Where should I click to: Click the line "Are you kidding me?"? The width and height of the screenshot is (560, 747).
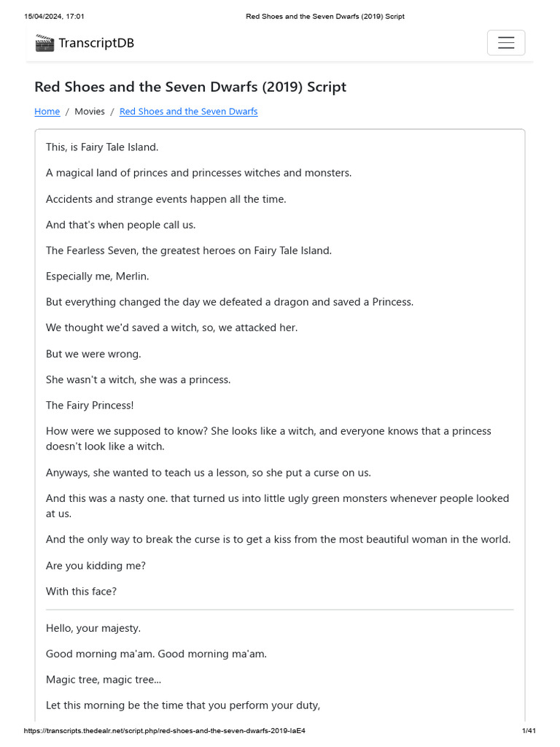pyautogui.click(x=96, y=565)
